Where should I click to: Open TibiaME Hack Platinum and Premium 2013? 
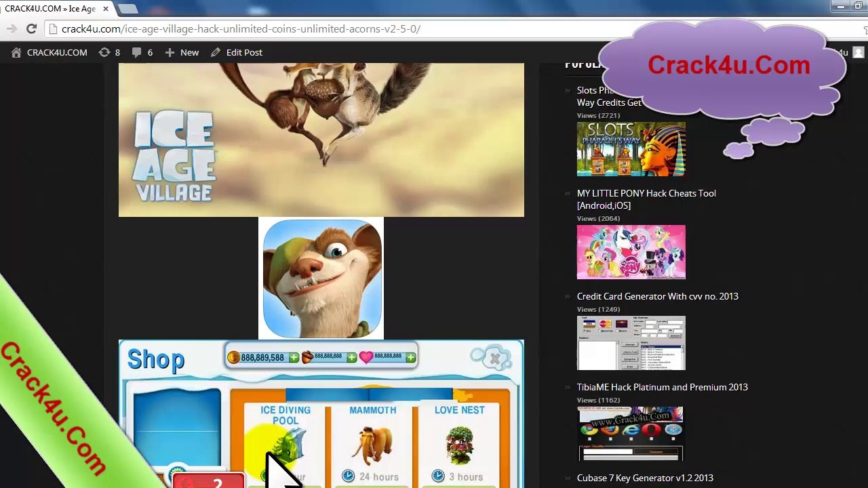click(x=663, y=387)
